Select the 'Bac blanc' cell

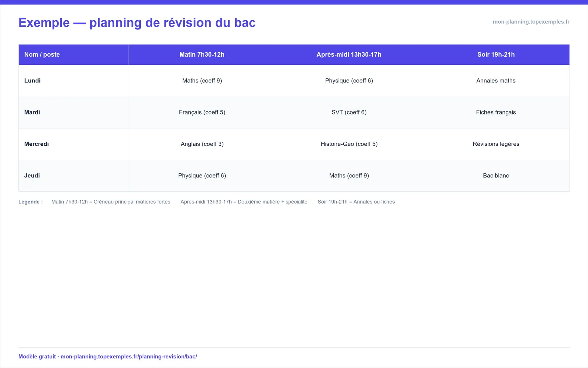tap(496, 176)
